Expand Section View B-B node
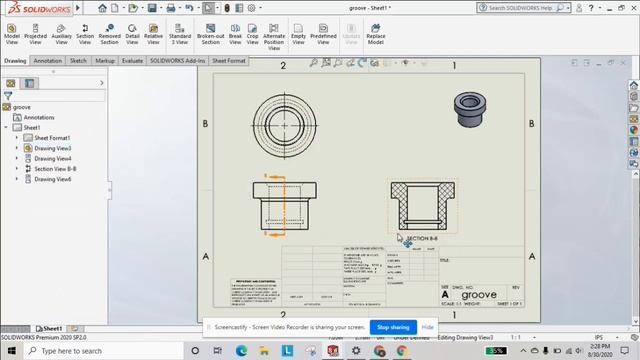The width and height of the screenshot is (640, 360). [x=17, y=169]
